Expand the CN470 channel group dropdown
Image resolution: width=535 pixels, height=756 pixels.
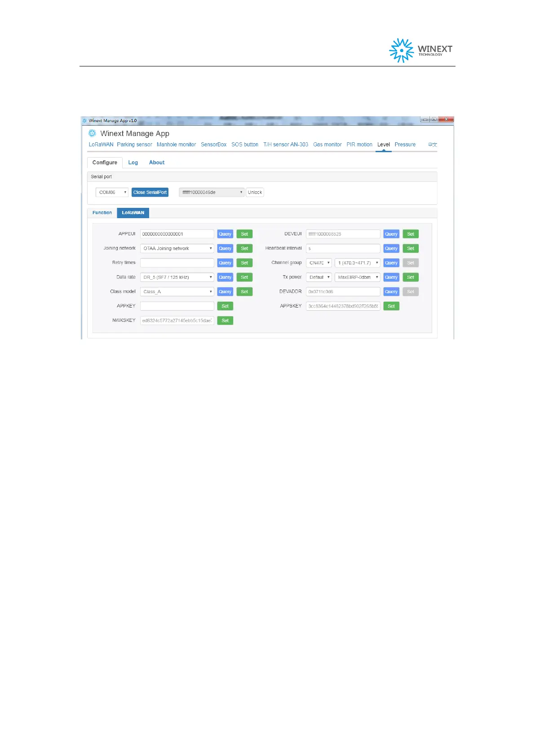tap(319, 263)
